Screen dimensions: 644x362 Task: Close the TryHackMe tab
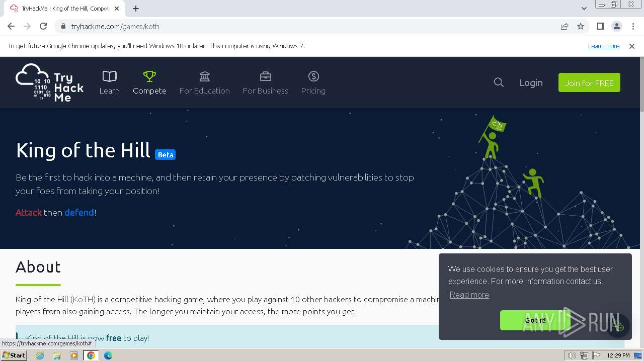coord(117,9)
